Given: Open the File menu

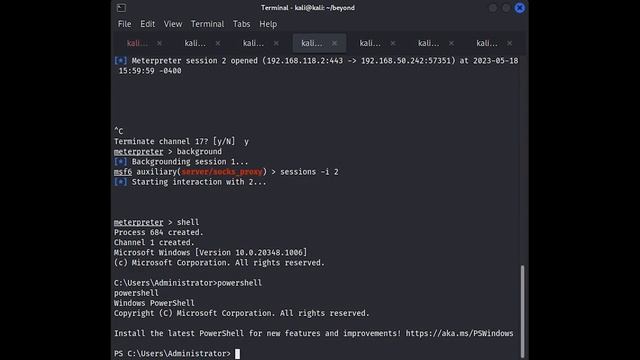Looking at the screenshot, I should pyautogui.click(x=124, y=24).
